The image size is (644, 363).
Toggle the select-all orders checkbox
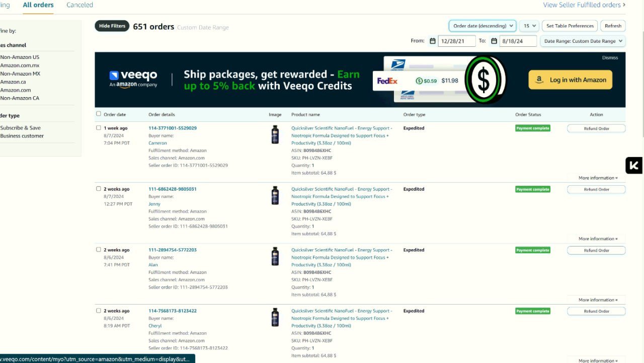[99, 114]
